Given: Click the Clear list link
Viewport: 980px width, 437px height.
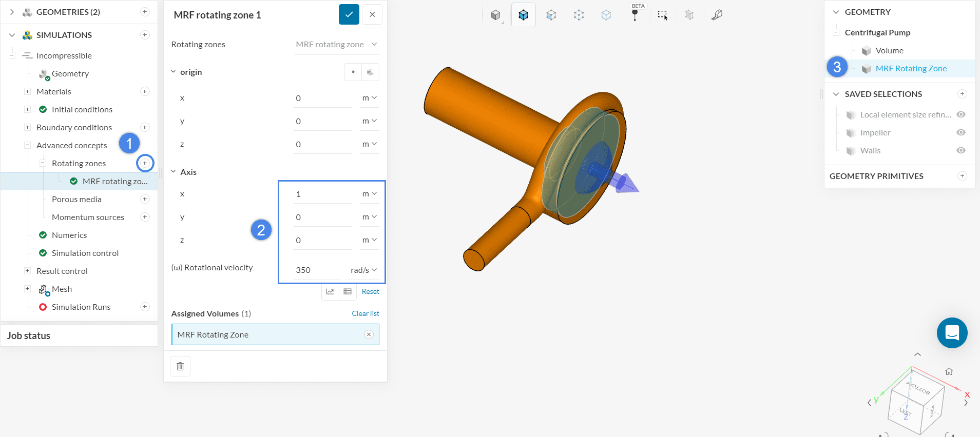Looking at the screenshot, I should click(365, 313).
